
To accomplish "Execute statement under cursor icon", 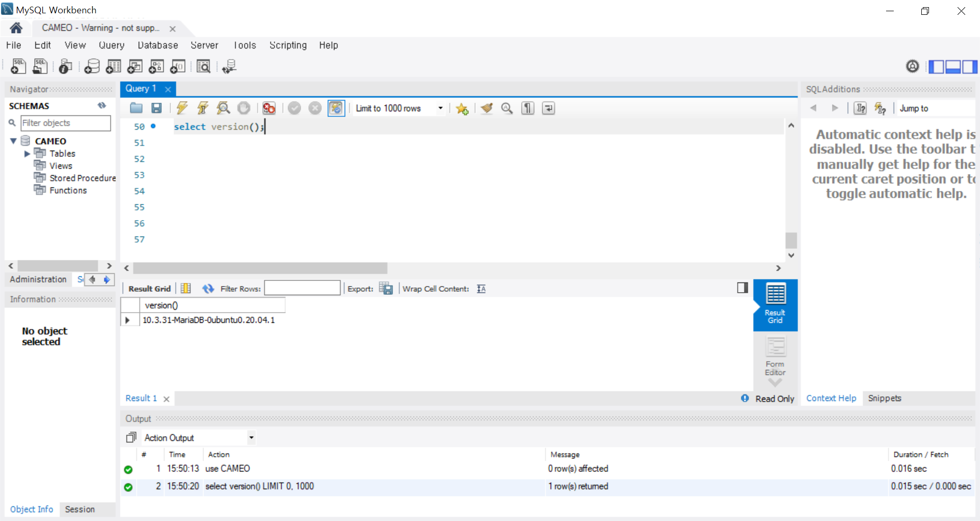I will click(203, 108).
